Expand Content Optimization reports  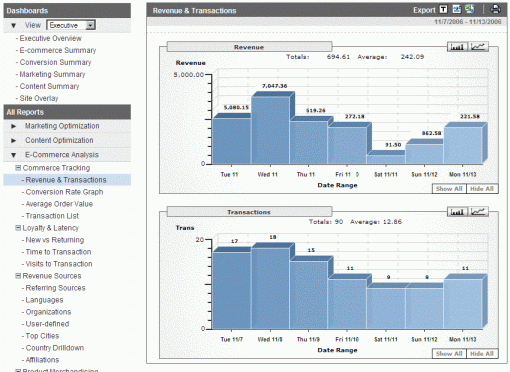click(x=13, y=140)
